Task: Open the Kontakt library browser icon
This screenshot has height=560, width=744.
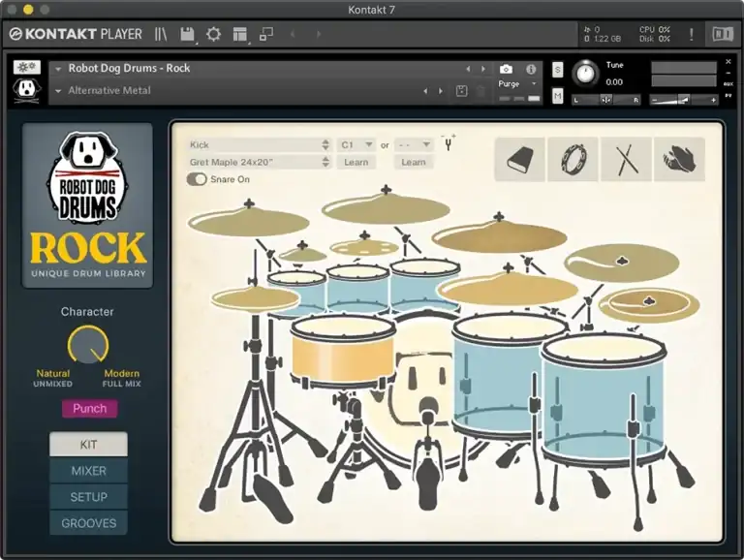Action: click(x=161, y=34)
